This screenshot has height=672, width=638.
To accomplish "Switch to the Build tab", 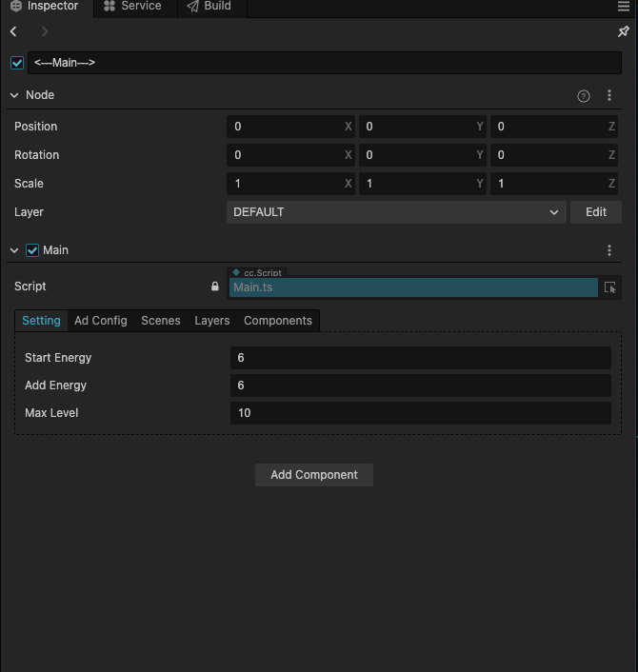I will pyautogui.click(x=209, y=7).
